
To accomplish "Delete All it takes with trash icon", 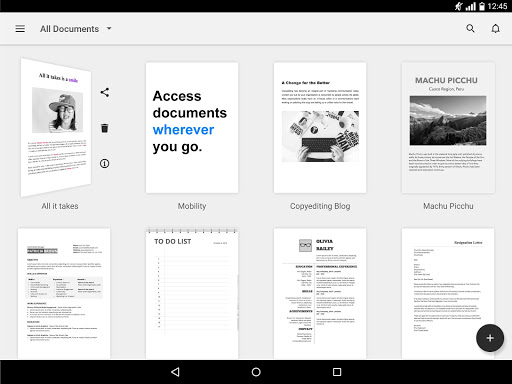I will [105, 128].
